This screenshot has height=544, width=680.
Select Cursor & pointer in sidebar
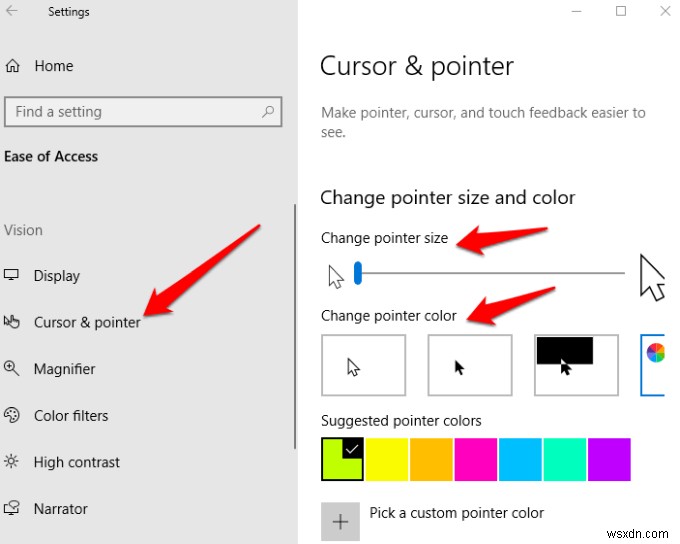tap(87, 322)
